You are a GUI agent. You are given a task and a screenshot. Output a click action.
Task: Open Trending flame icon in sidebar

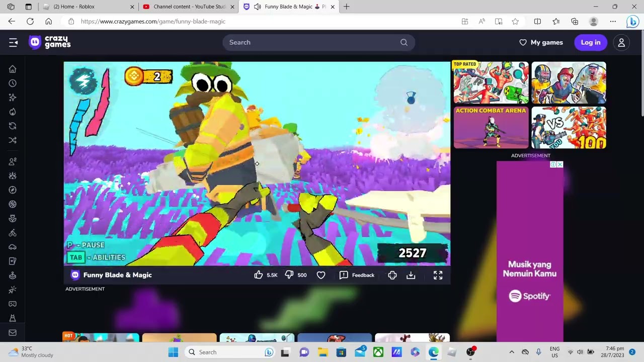click(13, 112)
